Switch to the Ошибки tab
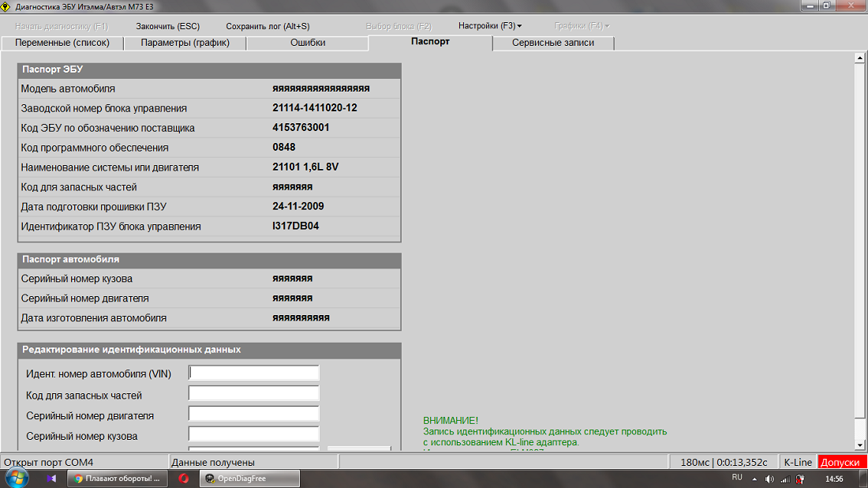 click(x=308, y=43)
